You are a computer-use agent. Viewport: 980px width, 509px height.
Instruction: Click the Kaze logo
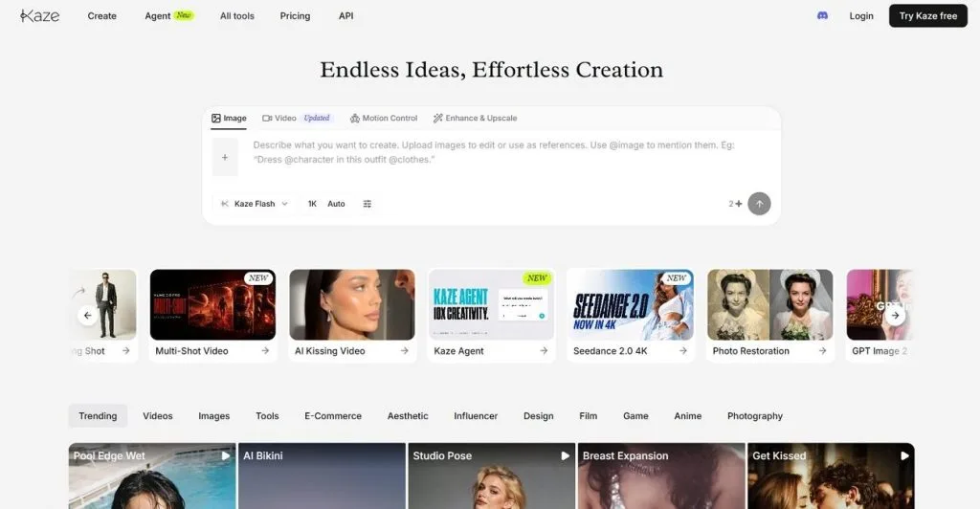[x=39, y=15]
